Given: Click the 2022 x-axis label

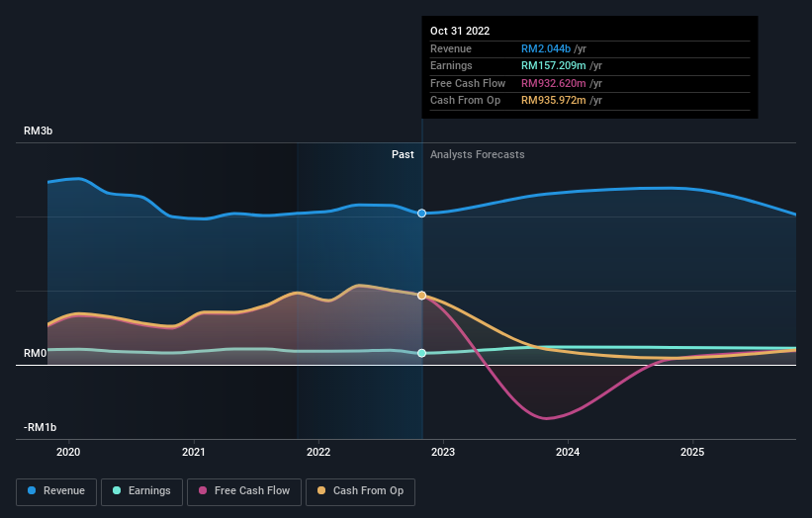Looking at the screenshot, I should [318, 452].
